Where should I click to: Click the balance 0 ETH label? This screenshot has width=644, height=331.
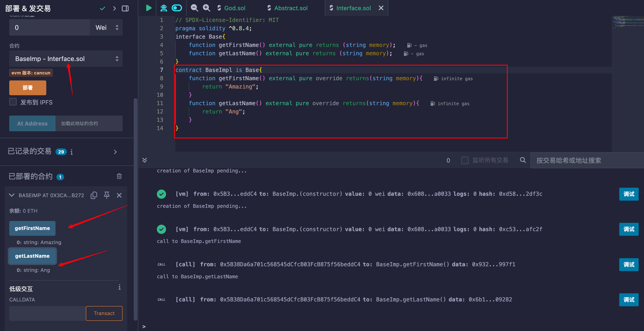click(x=24, y=211)
